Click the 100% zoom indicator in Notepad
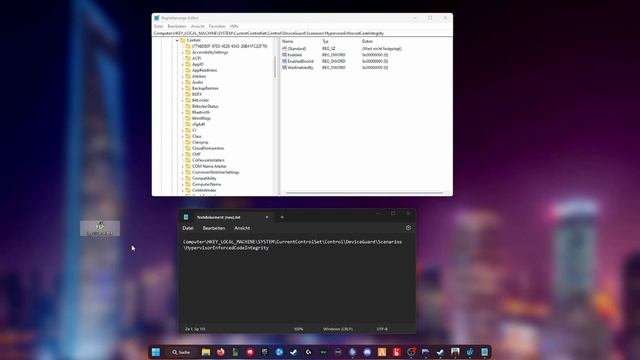This screenshot has width=640, height=360. 298,329
